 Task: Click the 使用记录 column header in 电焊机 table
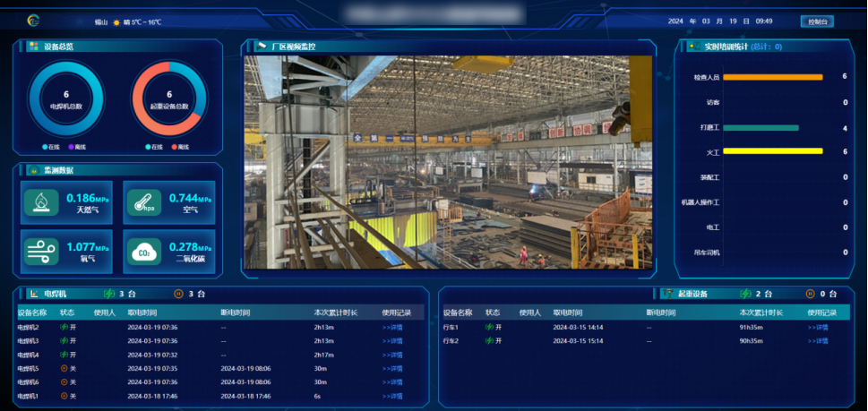(x=396, y=313)
